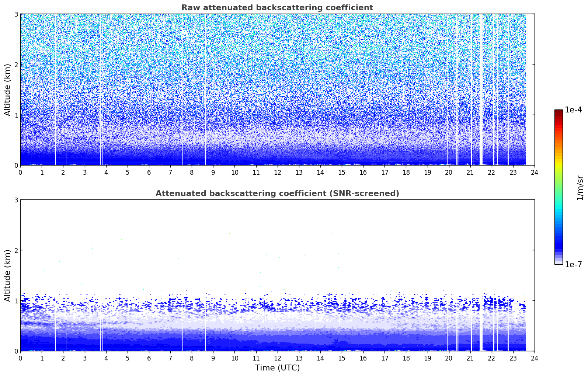Viewport: 588px width, 376px height.
Task: Click hour tick "23" under the SNR-screened plot
Action: pyautogui.click(x=513, y=358)
